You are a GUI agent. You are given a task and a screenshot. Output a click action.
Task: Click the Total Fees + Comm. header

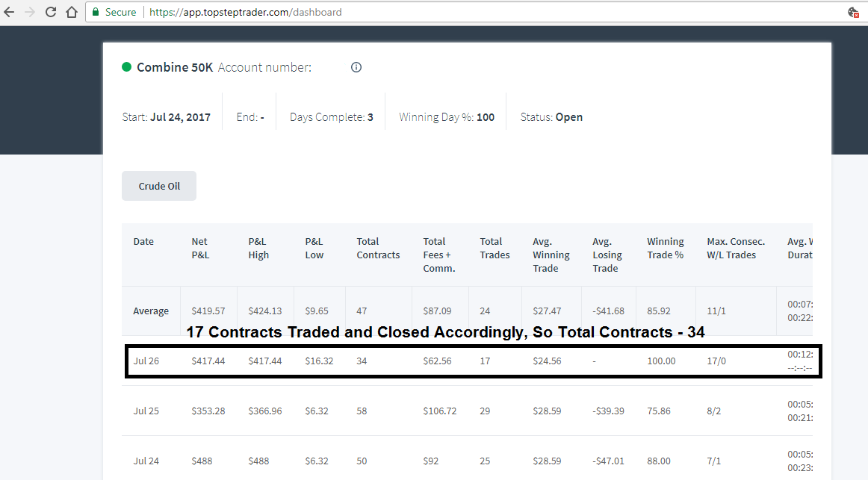click(439, 255)
